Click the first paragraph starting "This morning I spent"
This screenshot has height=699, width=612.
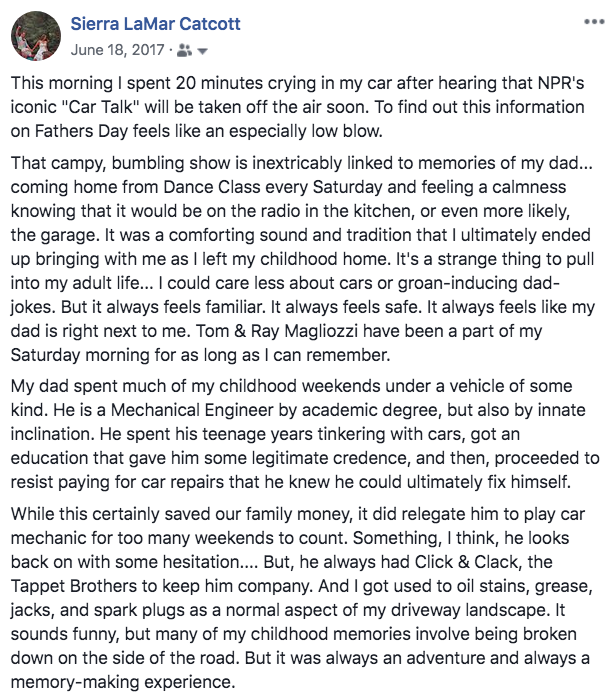tap(300, 110)
